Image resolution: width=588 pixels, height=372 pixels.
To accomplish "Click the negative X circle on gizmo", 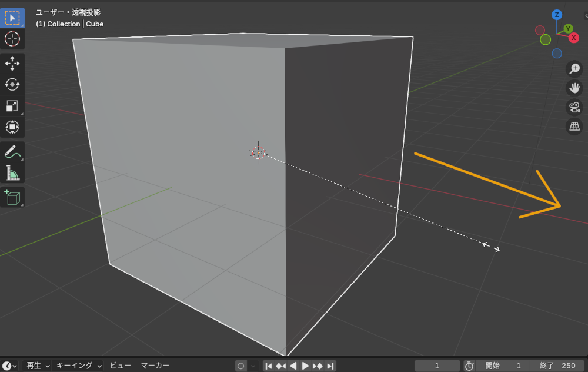I will [x=540, y=30].
